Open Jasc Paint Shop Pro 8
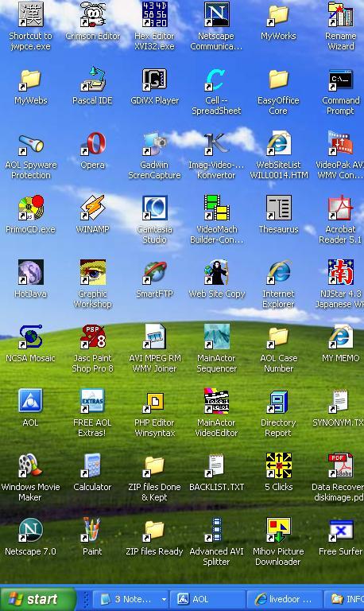Viewport: 364px width, 611px height. tap(93, 337)
